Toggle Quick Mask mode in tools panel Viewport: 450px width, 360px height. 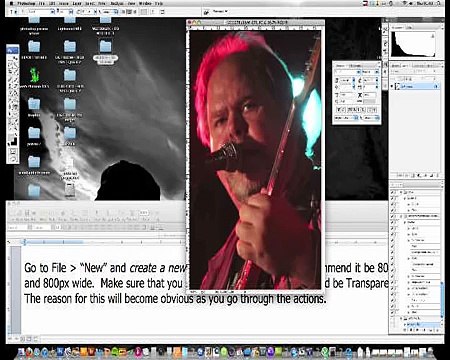[x=13, y=152]
